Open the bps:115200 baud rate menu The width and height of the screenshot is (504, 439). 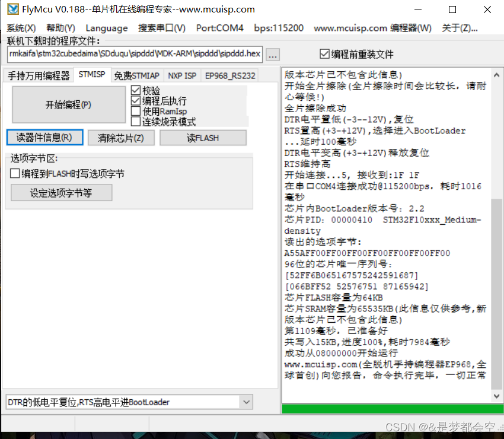pyautogui.click(x=277, y=27)
